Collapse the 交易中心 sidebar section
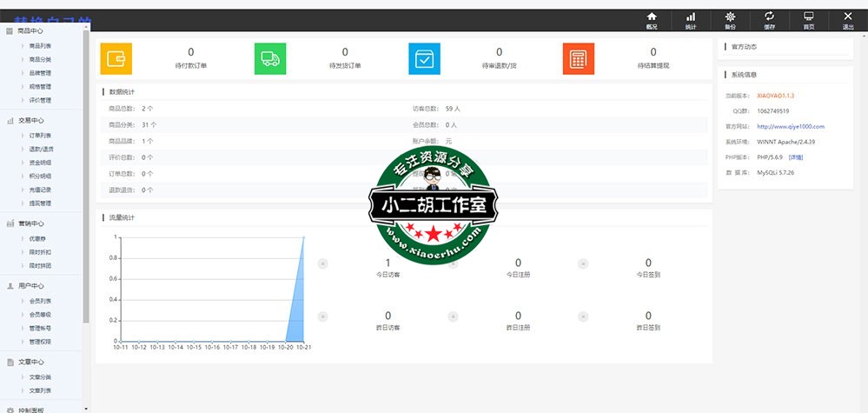Image resolution: width=868 pixels, height=413 pixels. 30,121
